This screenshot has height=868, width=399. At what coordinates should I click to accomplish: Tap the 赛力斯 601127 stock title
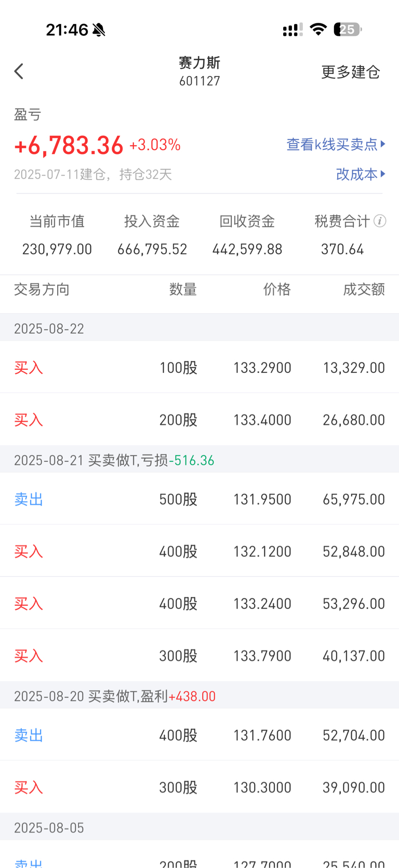pos(199,71)
